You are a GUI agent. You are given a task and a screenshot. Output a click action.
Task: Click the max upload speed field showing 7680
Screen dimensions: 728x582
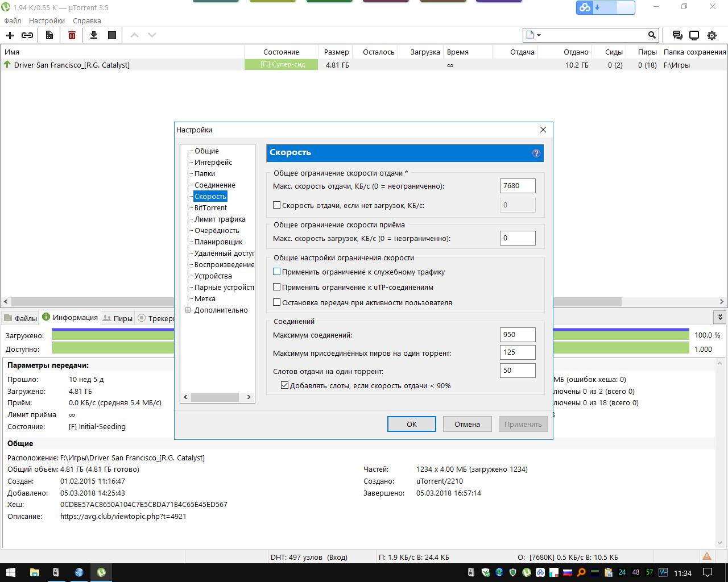click(518, 186)
